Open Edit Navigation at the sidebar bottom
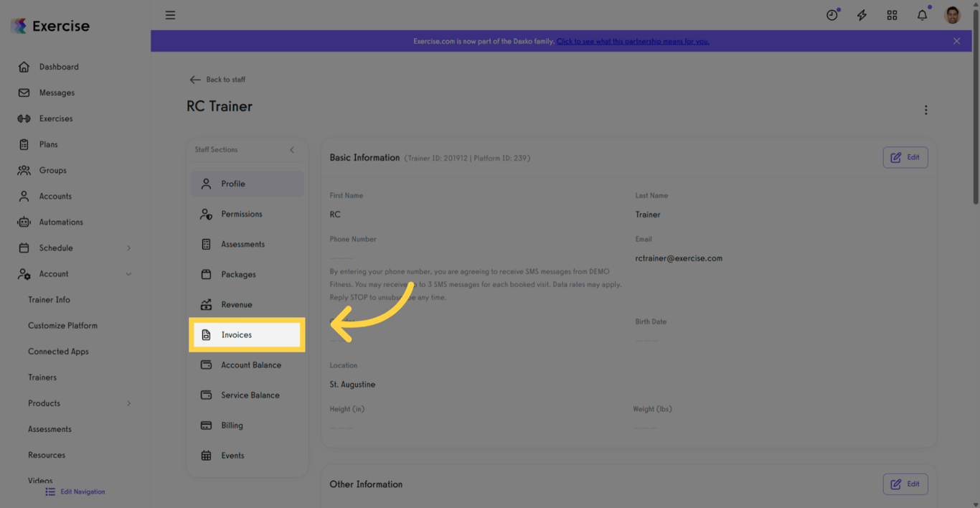The image size is (980, 508). pos(75,491)
